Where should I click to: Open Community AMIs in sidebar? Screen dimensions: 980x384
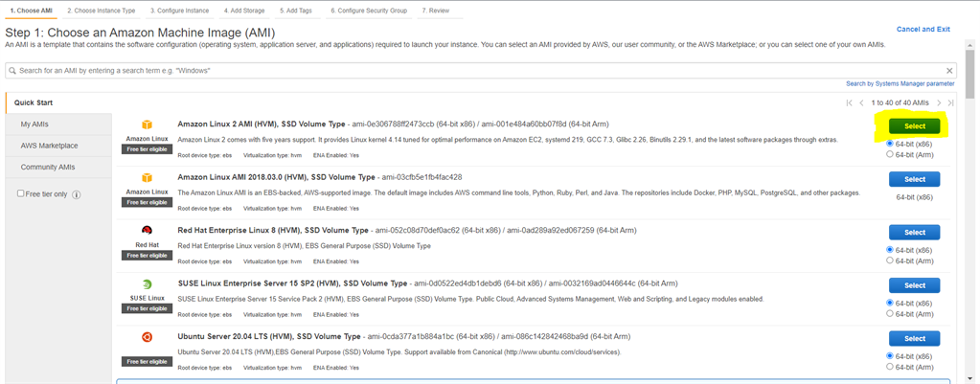click(x=58, y=168)
